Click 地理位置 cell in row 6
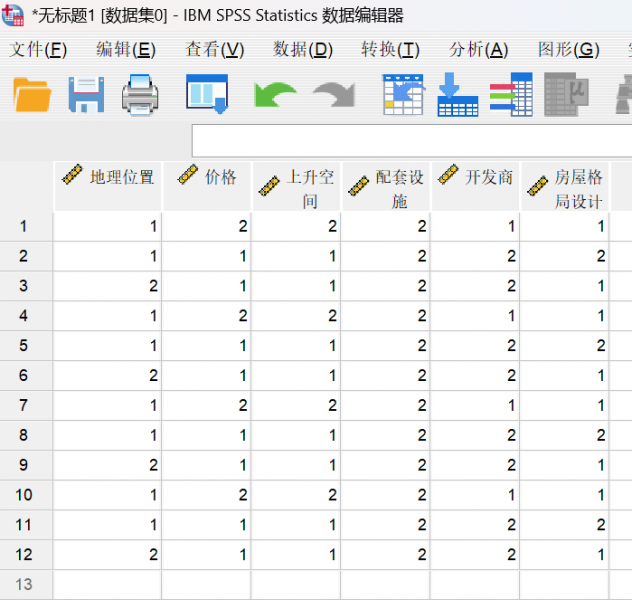 [x=107, y=376]
